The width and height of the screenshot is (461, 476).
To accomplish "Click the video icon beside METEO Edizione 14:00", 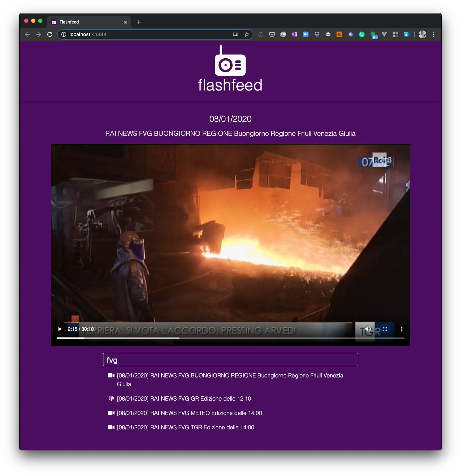I will coord(111,413).
